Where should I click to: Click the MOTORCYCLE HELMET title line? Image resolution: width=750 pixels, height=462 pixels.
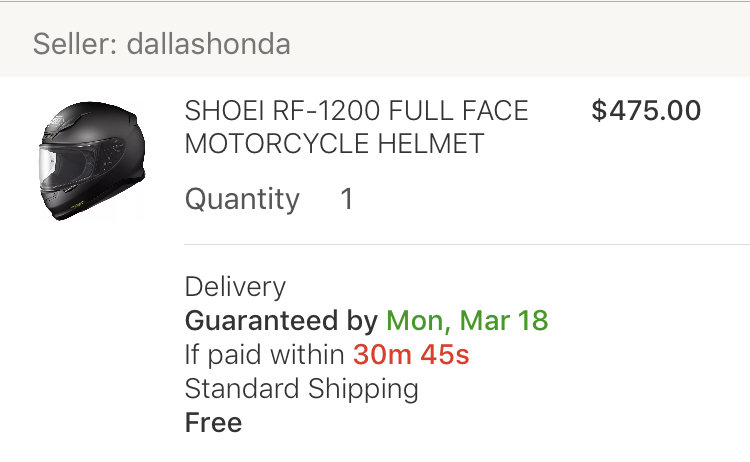coord(334,143)
